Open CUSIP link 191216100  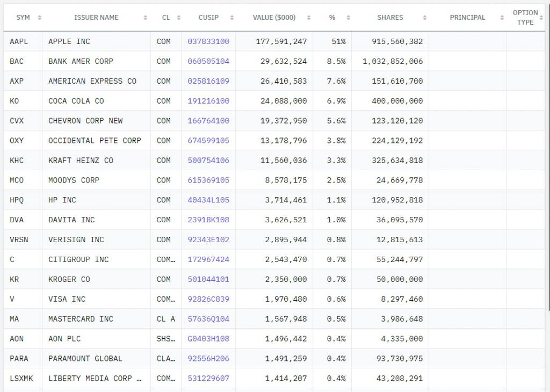[208, 101]
